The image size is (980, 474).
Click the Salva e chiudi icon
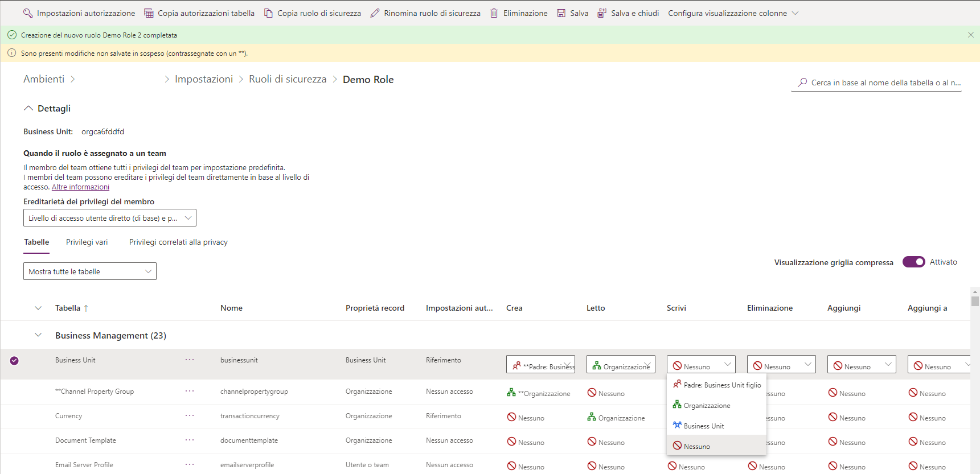pos(602,13)
